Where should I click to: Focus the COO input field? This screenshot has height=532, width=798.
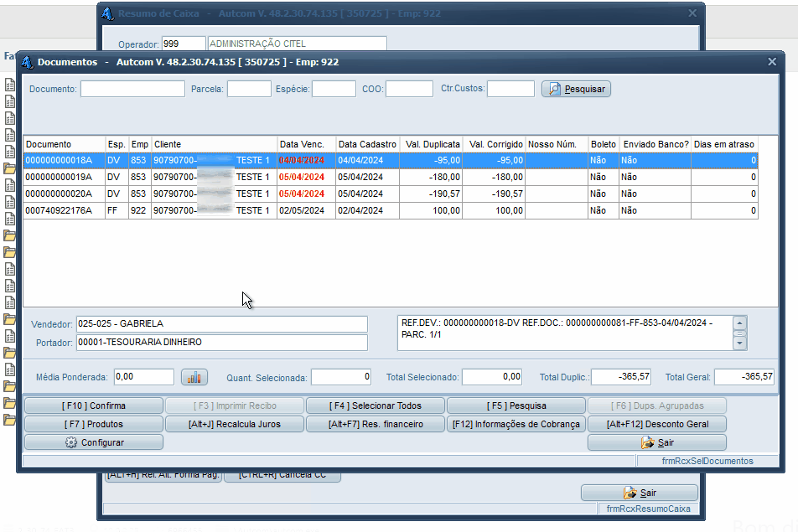tap(409, 89)
